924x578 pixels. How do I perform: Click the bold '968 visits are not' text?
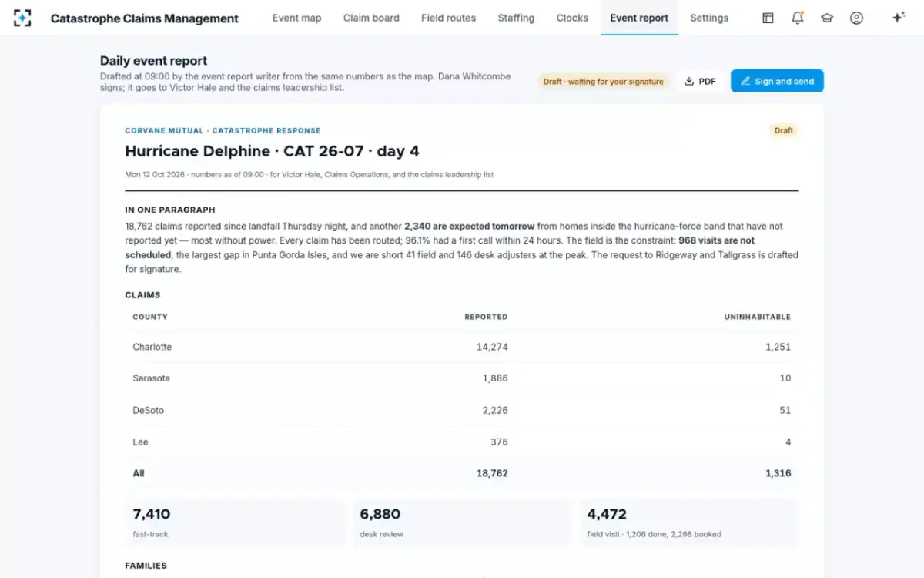(x=716, y=240)
